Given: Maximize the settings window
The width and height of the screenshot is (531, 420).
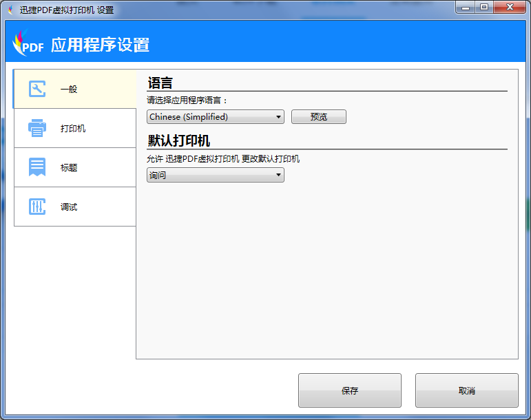Looking at the screenshot, I should (484, 8).
